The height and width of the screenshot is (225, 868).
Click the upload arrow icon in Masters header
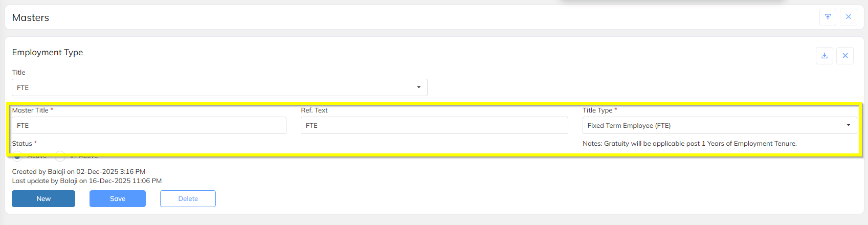tap(828, 17)
